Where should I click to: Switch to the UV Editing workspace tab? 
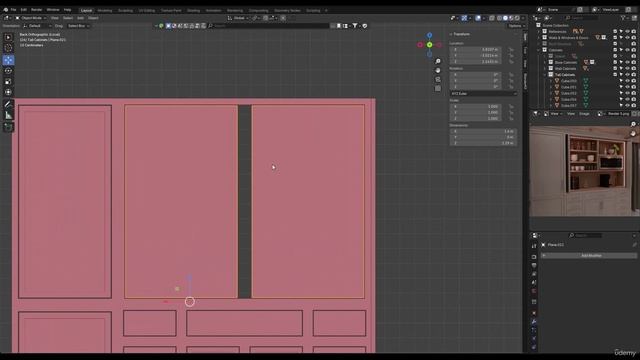(x=147, y=10)
